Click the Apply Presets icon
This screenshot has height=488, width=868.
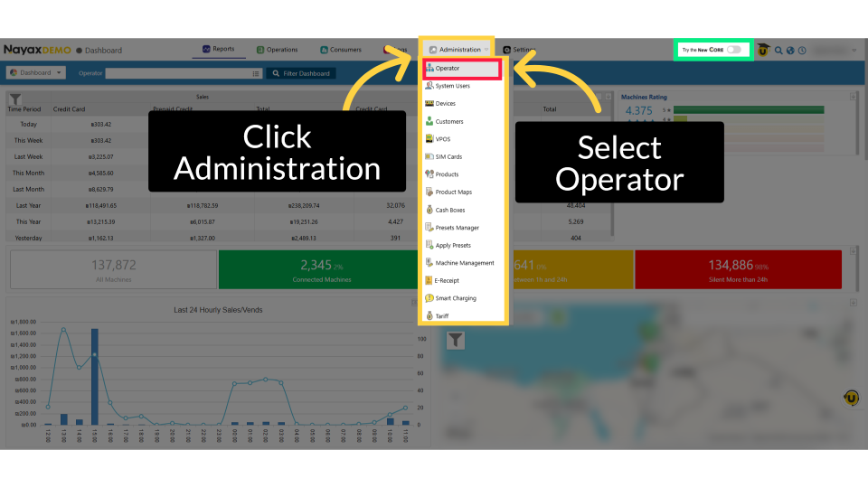pyautogui.click(x=429, y=245)
